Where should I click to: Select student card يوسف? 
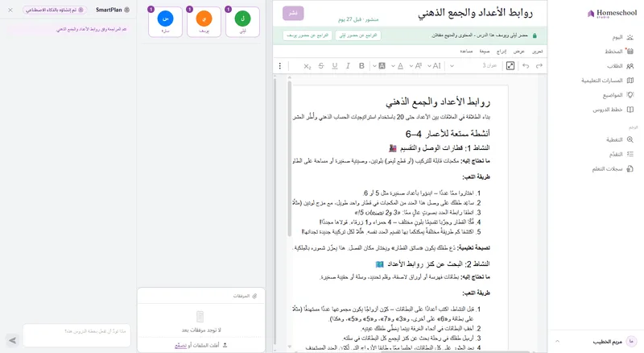click(204, 22)
